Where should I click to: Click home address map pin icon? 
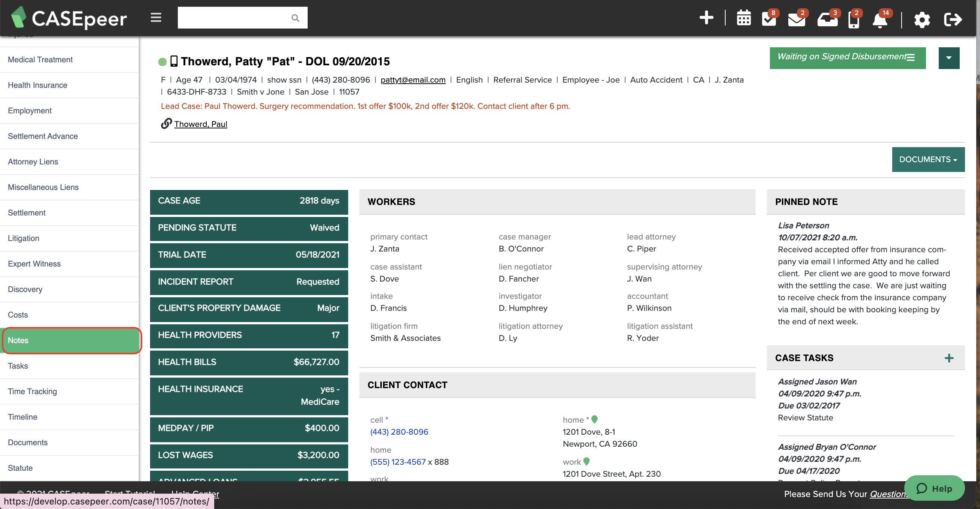coord(594,419)
